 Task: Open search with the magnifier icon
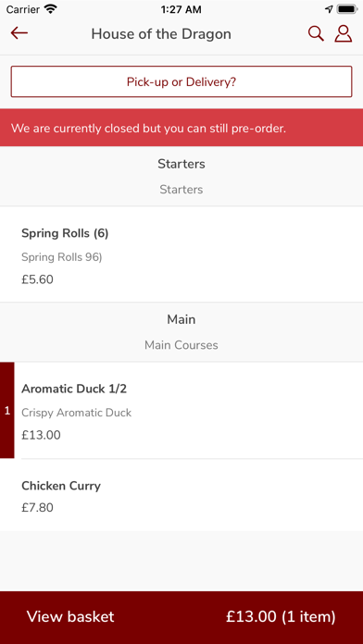316,33
